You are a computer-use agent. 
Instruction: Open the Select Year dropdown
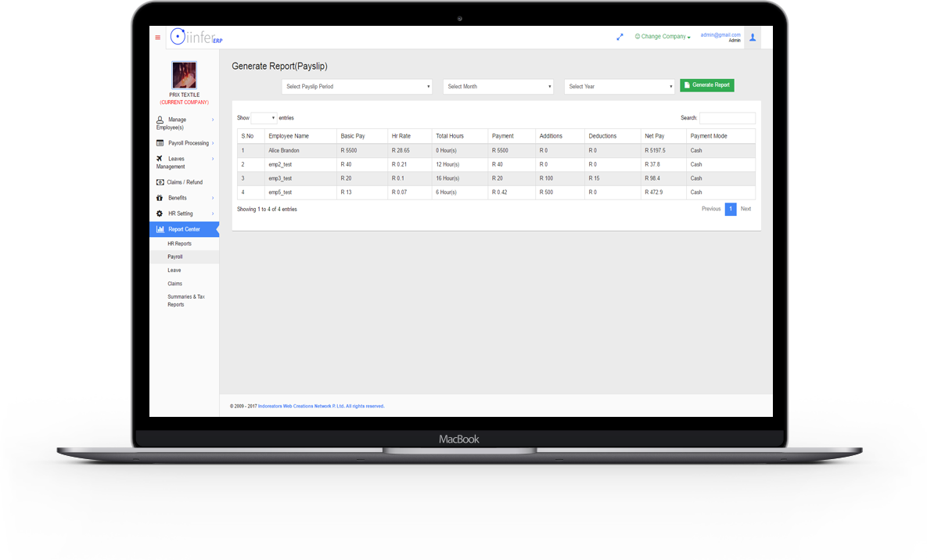click(619, 86)
